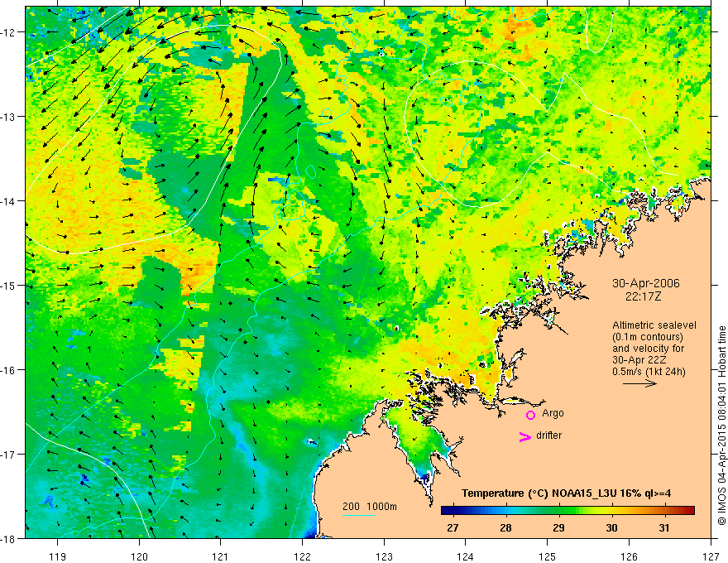Click the longitude 120 axis label

coord(139,556)
